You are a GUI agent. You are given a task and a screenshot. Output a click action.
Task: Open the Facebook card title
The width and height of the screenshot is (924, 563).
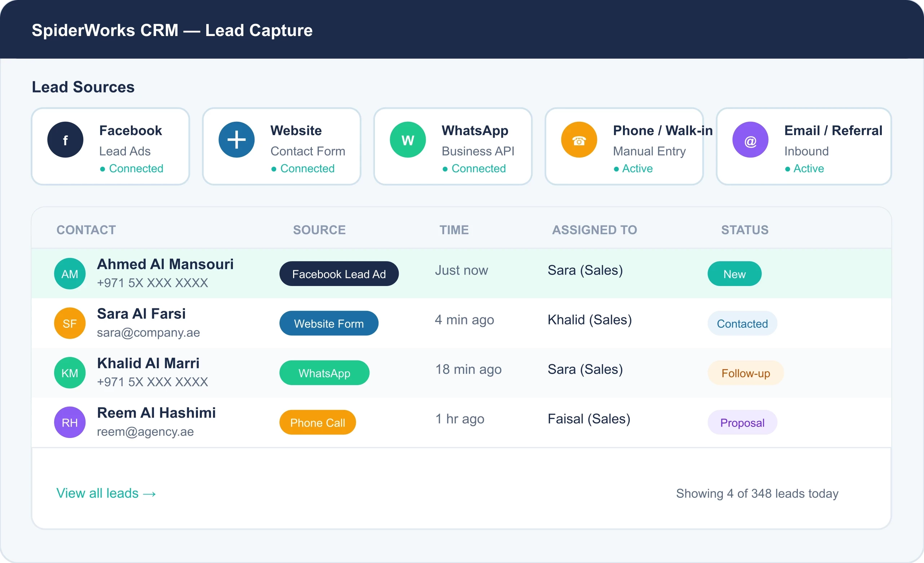coord(131,130)
